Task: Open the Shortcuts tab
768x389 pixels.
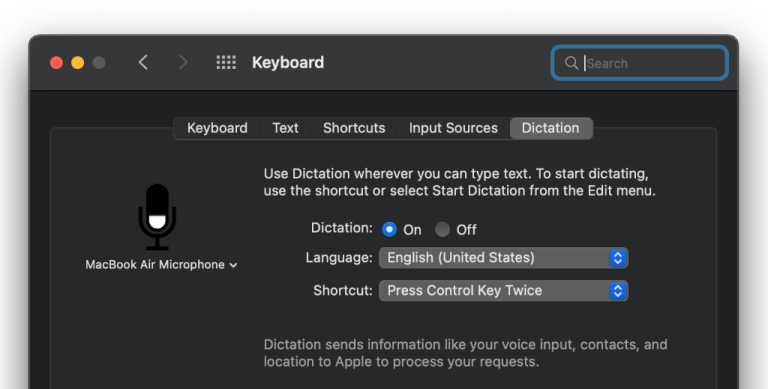Action: (354, 128)
